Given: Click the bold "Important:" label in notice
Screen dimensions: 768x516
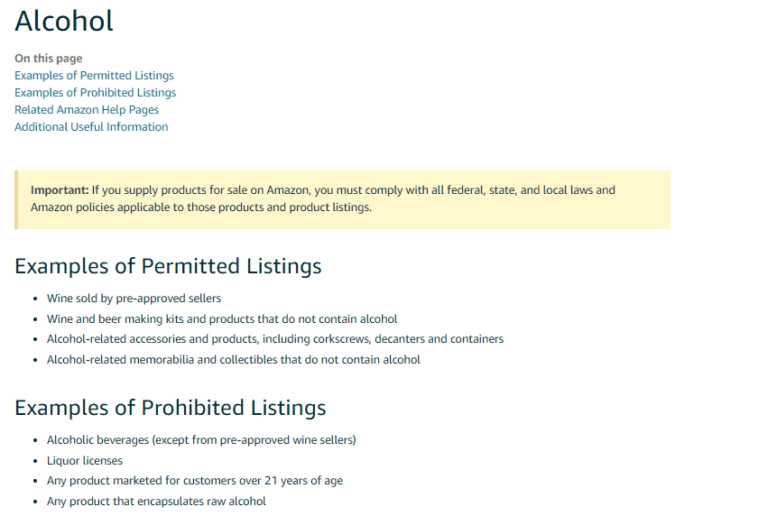Looking at the screenshot, I should [x=59, y=189].
